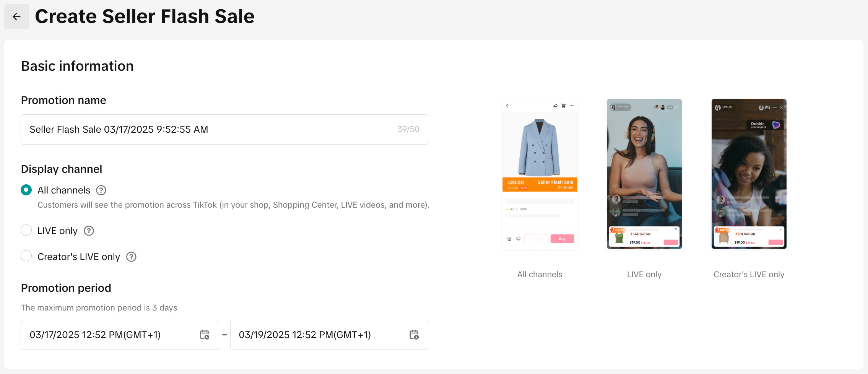The width and height of the screenshot is (868, 374).
Task: Click the LIVE only caption under preview
Action: [644, 274]
